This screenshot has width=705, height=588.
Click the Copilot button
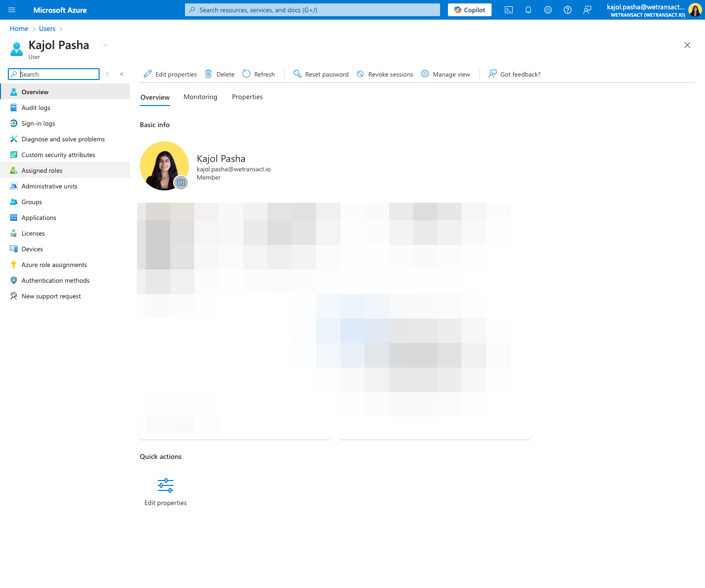click(x=470, y=10)
